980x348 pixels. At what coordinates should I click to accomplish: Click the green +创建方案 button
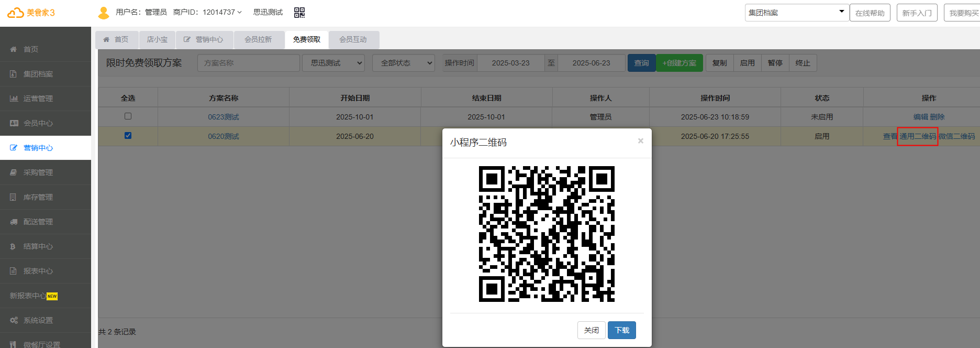tap(680, 63)
